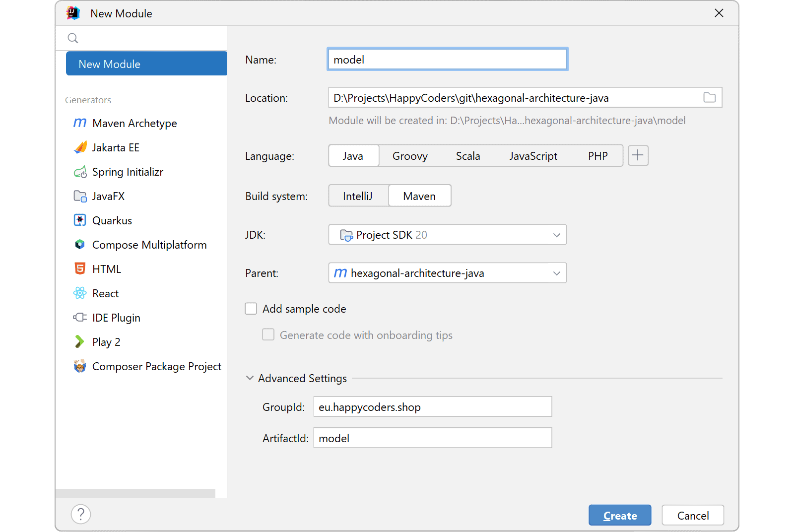Check Generate code with onboarding tips
The image size is (794, 532).
tap(268, 334)
